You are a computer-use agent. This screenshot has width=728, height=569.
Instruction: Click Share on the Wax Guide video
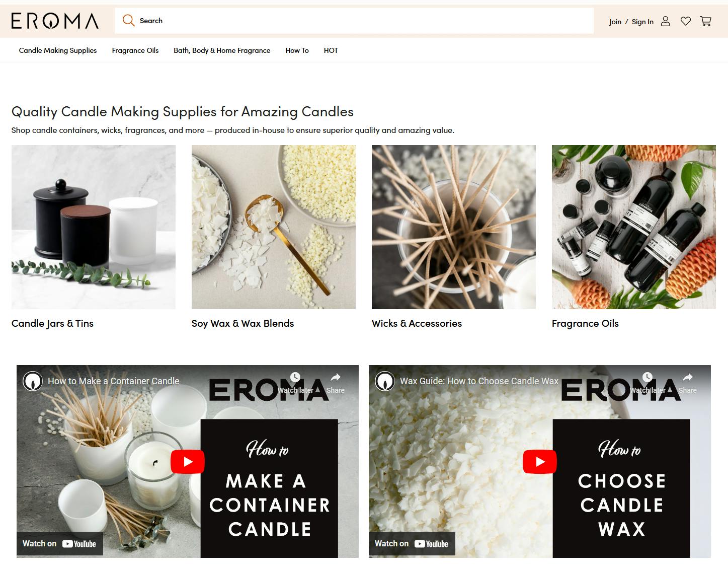coord(688,383)
